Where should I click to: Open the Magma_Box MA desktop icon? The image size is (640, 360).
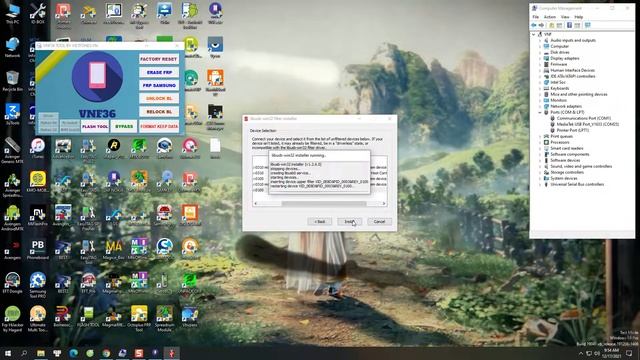click(113, 249)
